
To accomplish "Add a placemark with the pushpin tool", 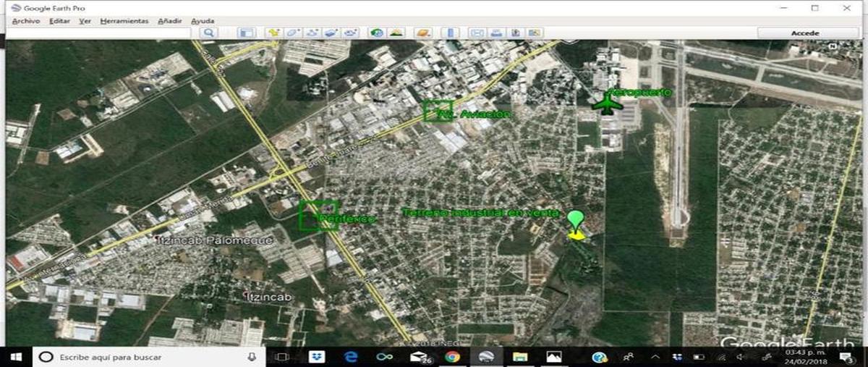I will [273, 33].
